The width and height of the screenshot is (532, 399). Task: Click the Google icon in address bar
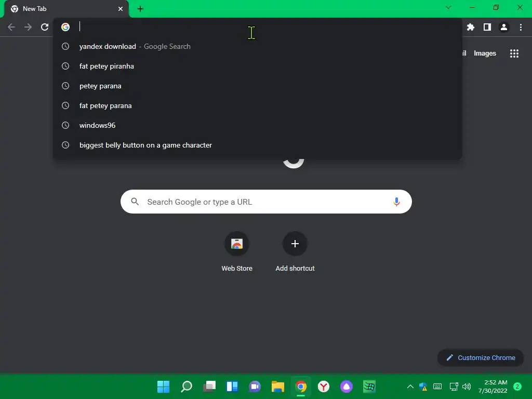(65, 27)
